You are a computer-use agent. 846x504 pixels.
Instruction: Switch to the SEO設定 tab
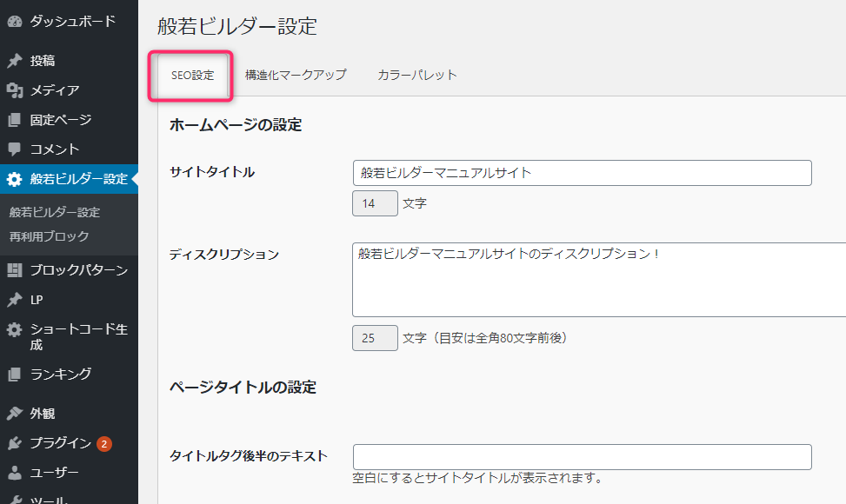tap(193, 76)
